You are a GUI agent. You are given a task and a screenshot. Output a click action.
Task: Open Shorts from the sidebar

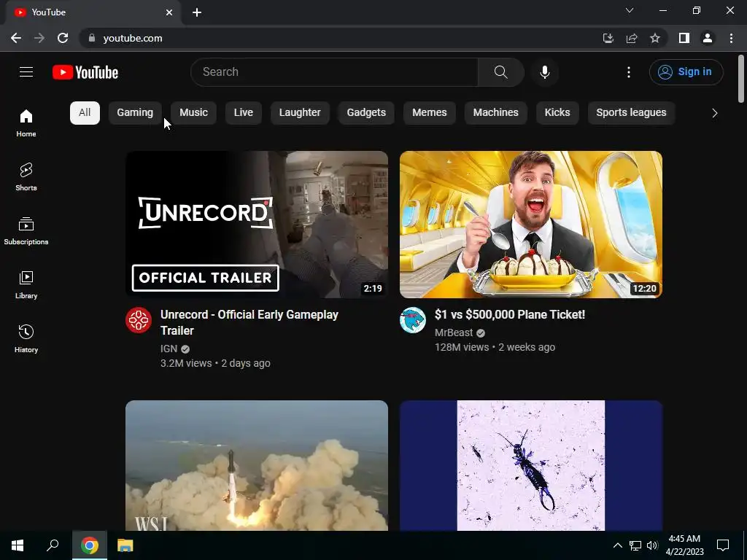pyautogui.click(x=26, y=176)
